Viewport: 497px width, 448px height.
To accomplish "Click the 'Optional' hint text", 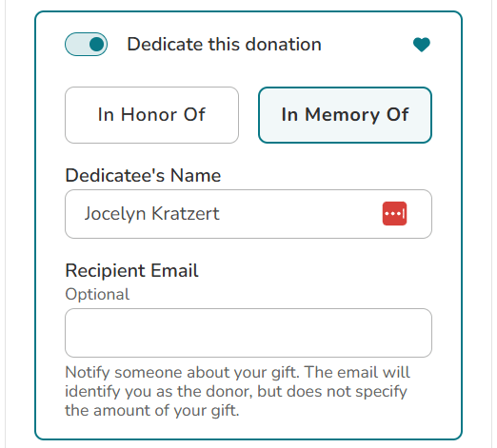I will pos(97,294).
